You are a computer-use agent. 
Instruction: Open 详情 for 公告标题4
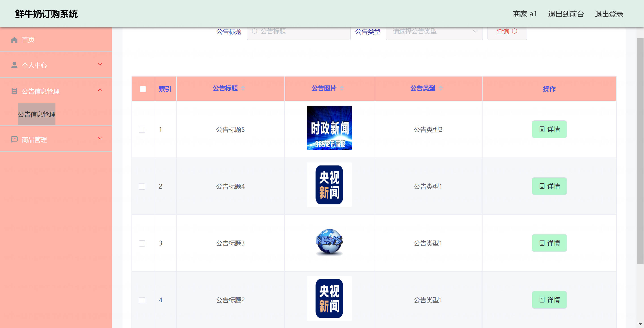pos(549,186)
